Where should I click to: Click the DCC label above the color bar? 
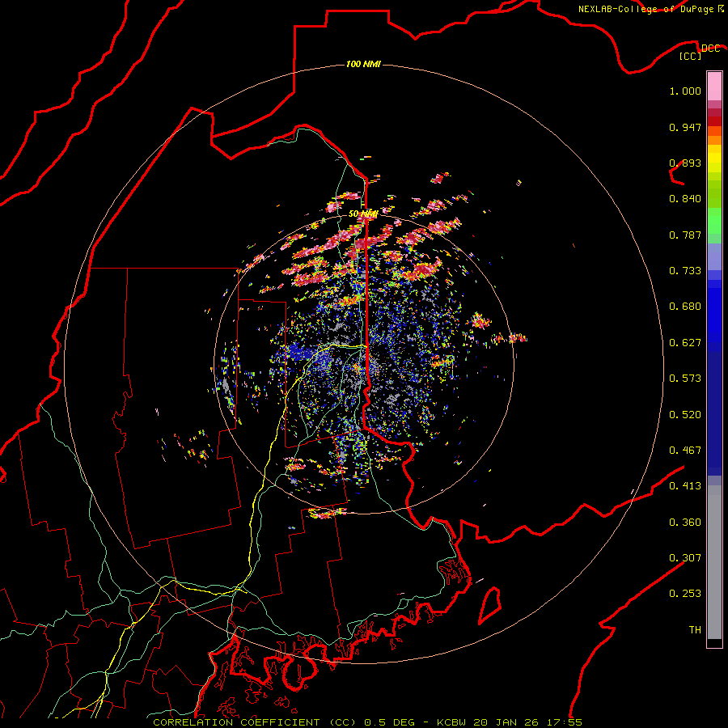(710, 49)
